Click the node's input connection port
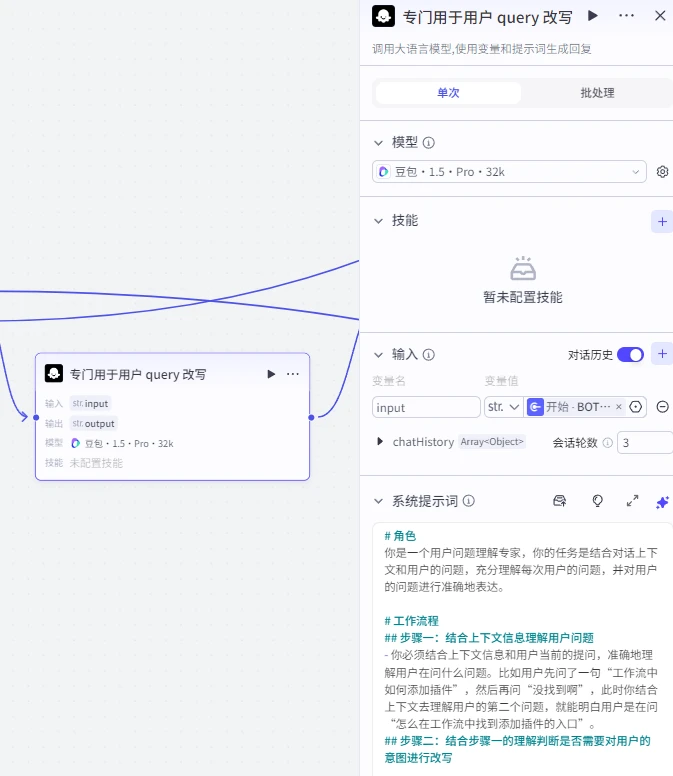673x776 pixels. tap(36, 417)
